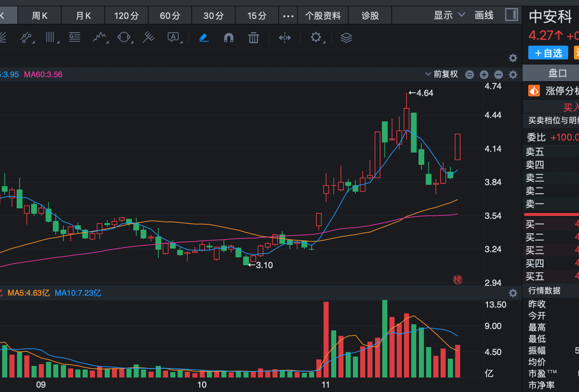
Task: Click the 涨停分析 orange icon
Action: pos(534,91)
